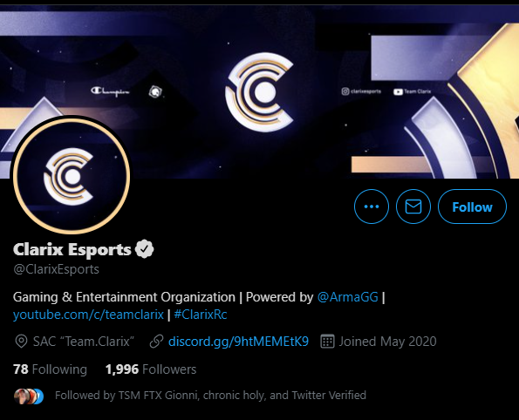Open the banner header image
Image resolution: width=519 pixels, height=420 pixels.
point(260,92)
